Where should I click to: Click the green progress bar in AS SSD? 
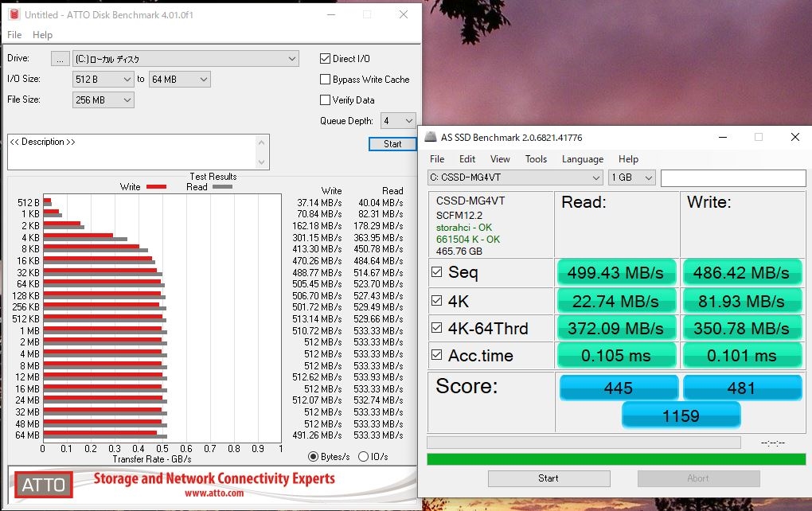pyautogui.click(x=616, y=459)
